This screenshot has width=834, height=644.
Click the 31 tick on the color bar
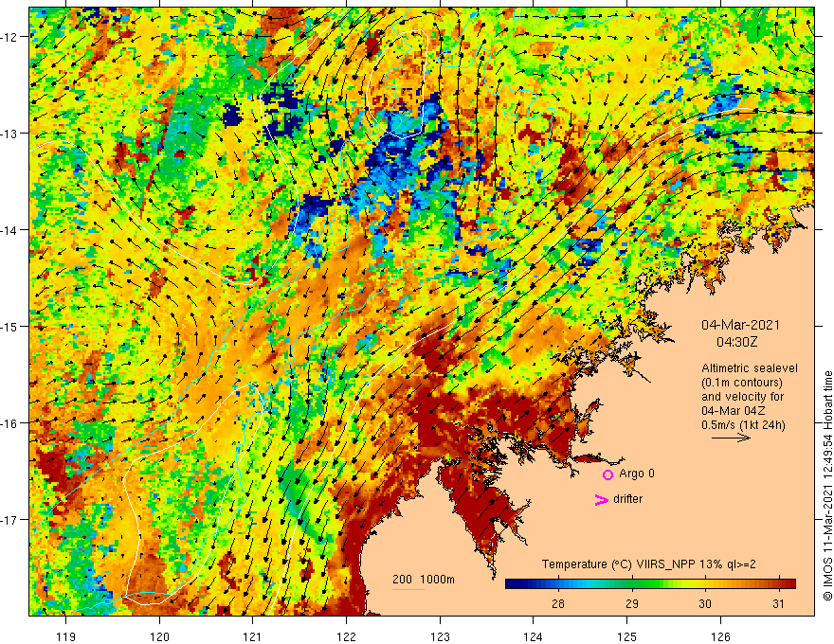tap(779, 603)
